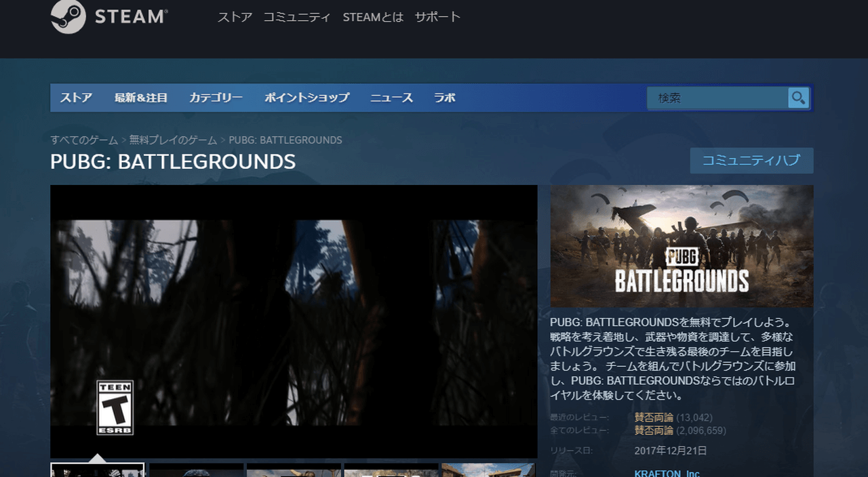Select the ニュース navigation item

click(391, 98)
